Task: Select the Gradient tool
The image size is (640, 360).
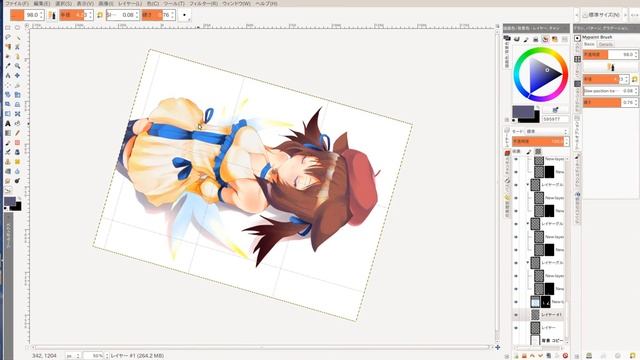Action: 8,133
